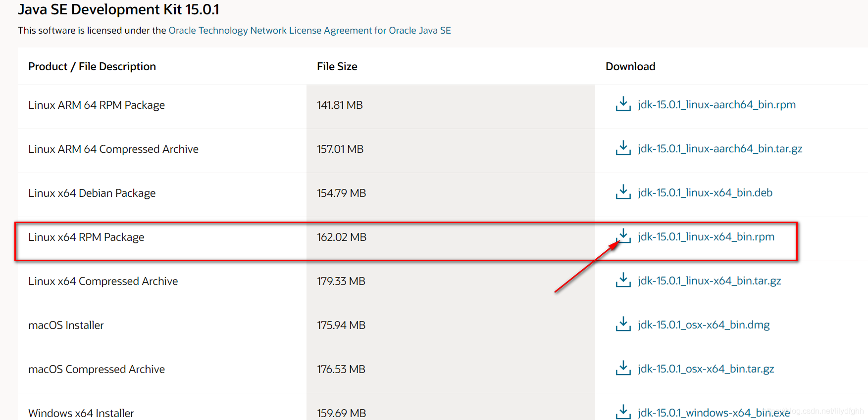Click download icon for linux-x64_bin.rpm
This screenshot has width=868, height=420.
(x=623, y=236)
